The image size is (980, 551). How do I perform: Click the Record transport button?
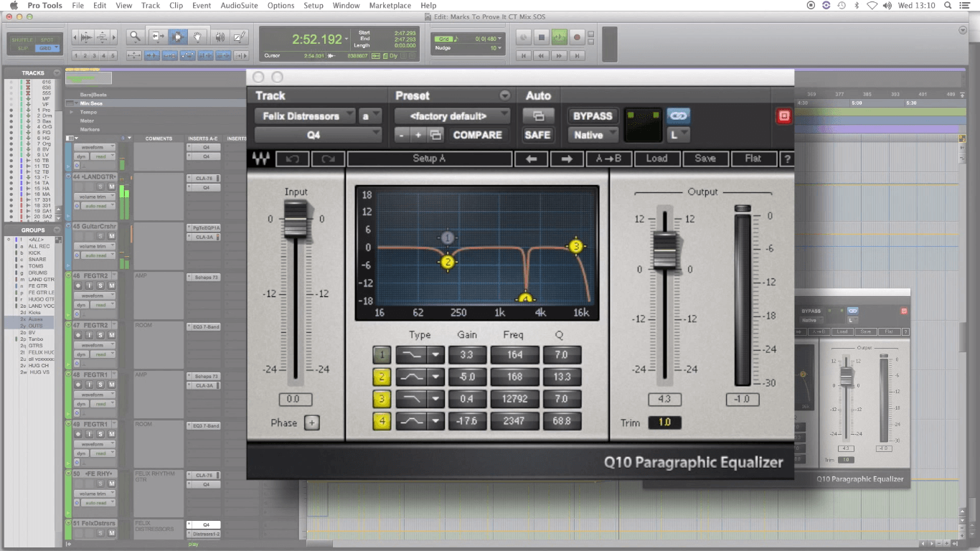point(576,37)
